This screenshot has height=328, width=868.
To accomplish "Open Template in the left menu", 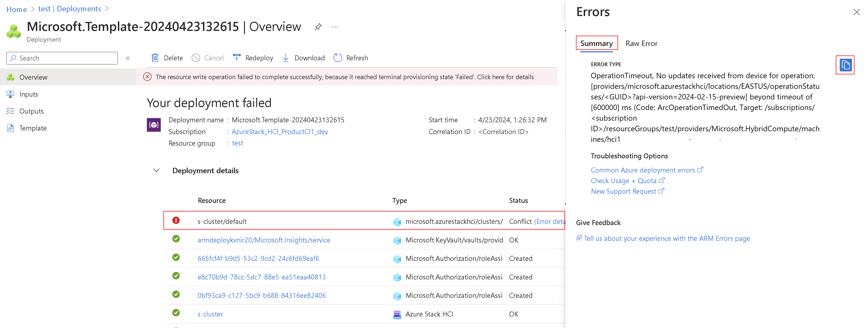I will (x=33, y=128).
